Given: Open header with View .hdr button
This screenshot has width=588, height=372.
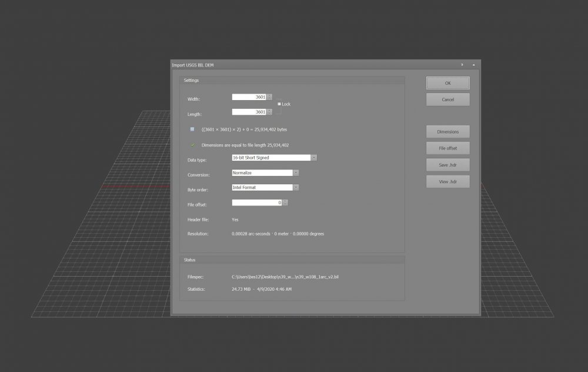Looking at the screenshot, I should [447, 181].
